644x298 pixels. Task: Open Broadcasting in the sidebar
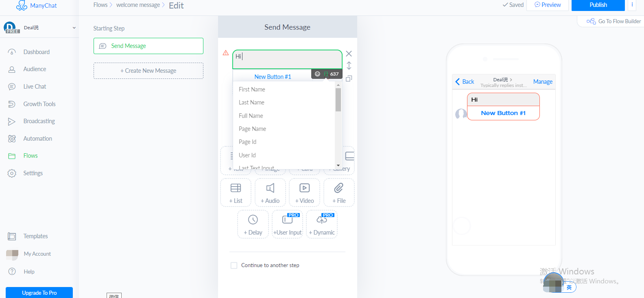(x=39, y=121)
